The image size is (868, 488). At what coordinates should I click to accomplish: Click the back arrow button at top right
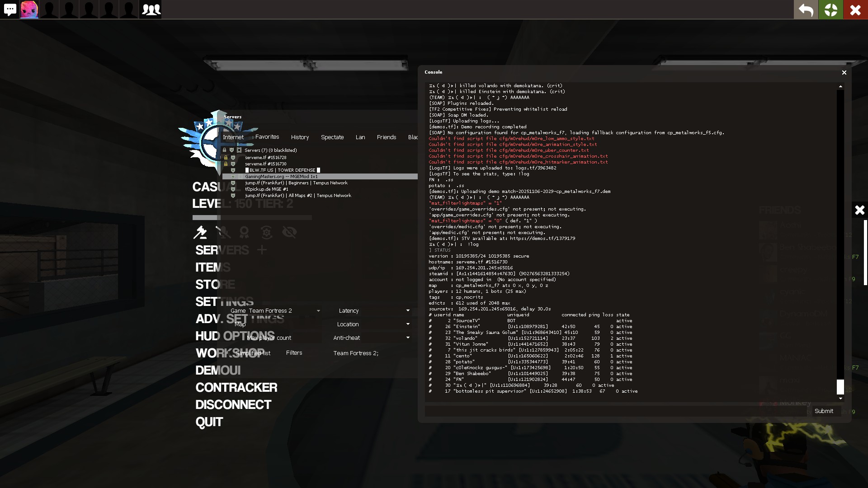[x=806, y=9]
